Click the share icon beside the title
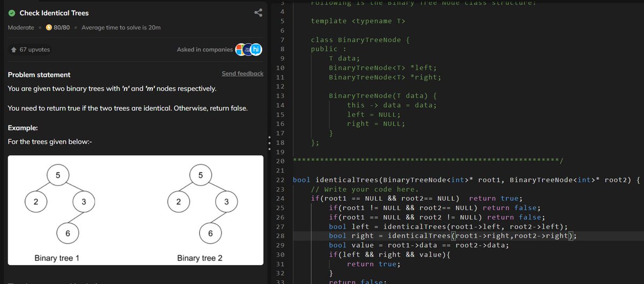This screenshot has width=644, height=284. (258, 13)
